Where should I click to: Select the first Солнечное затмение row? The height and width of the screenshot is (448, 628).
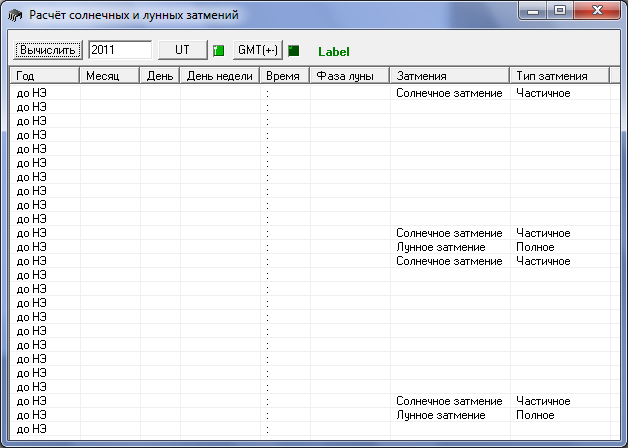tap(449, 93)
